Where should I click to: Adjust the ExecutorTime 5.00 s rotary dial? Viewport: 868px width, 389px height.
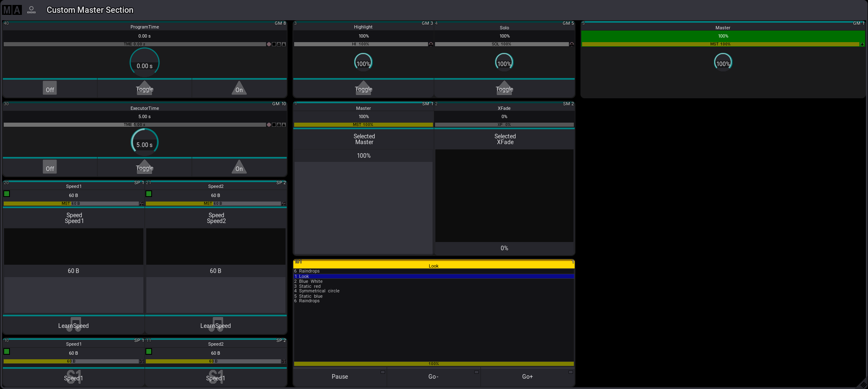coord(145,142)
